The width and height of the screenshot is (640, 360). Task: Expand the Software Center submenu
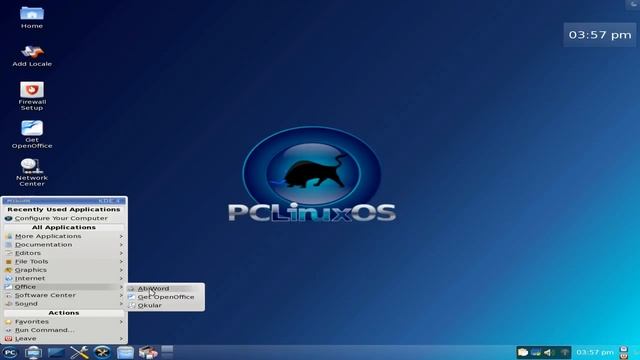(x=64, y=295)
